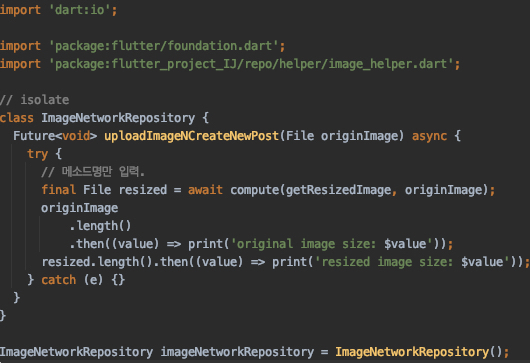Click the .length() call under originImage
530x363 pixels.
coord(100,226)
